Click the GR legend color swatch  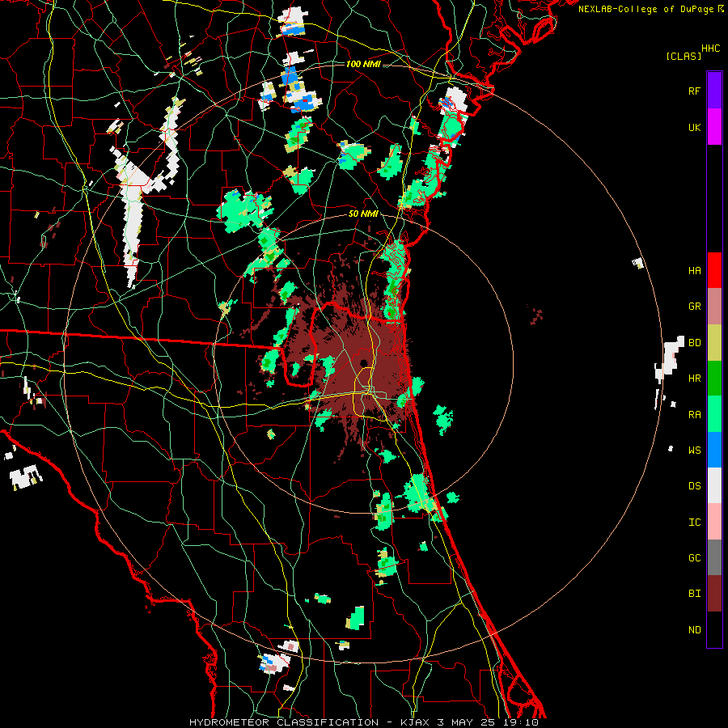click(714, 307)
